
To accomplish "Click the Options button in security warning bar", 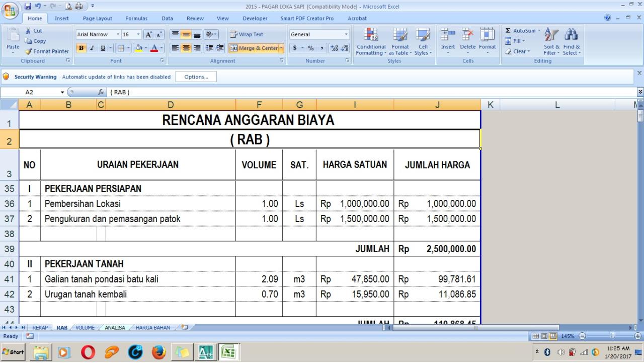I will (x=196, y=77).
